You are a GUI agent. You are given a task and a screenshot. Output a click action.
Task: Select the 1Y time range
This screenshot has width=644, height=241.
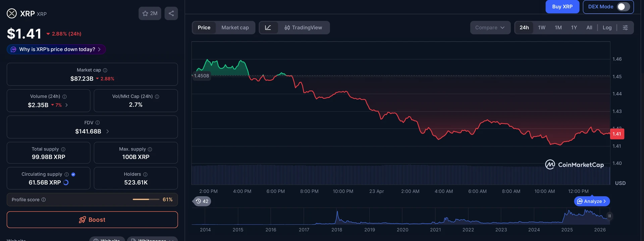[574, 27]
